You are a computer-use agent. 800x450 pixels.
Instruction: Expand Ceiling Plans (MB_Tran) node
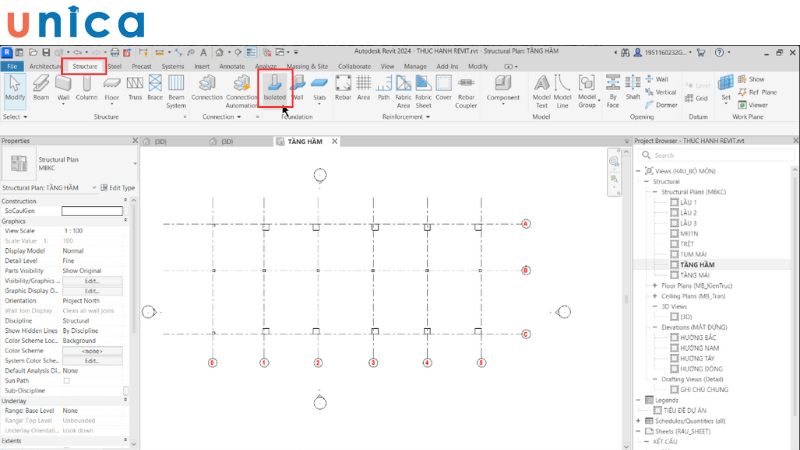click(x=655, y=296)
